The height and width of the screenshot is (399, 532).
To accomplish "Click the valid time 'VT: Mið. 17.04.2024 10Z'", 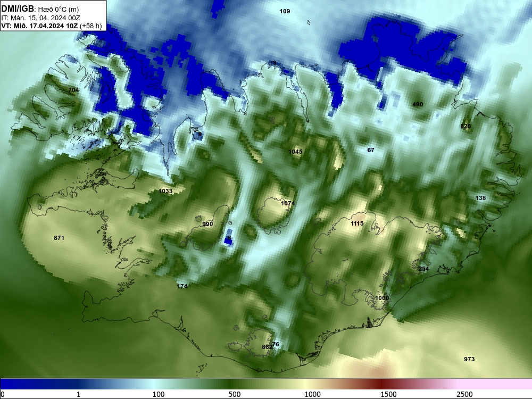I will (40, 26).
